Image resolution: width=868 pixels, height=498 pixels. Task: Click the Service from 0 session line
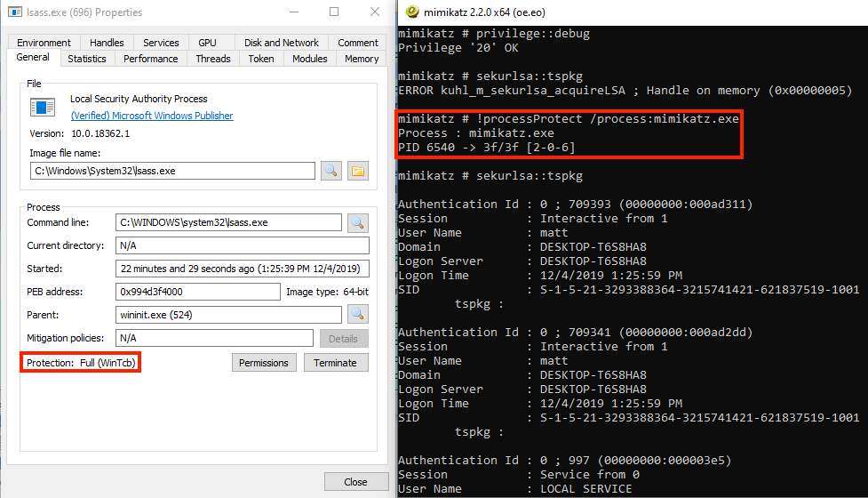tap(519, 474)
